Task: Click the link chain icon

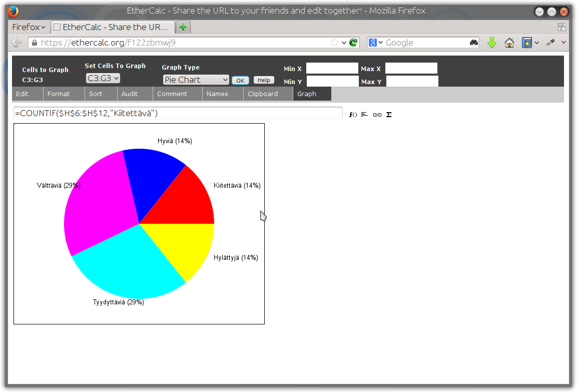Action: [x=377, y=115]
